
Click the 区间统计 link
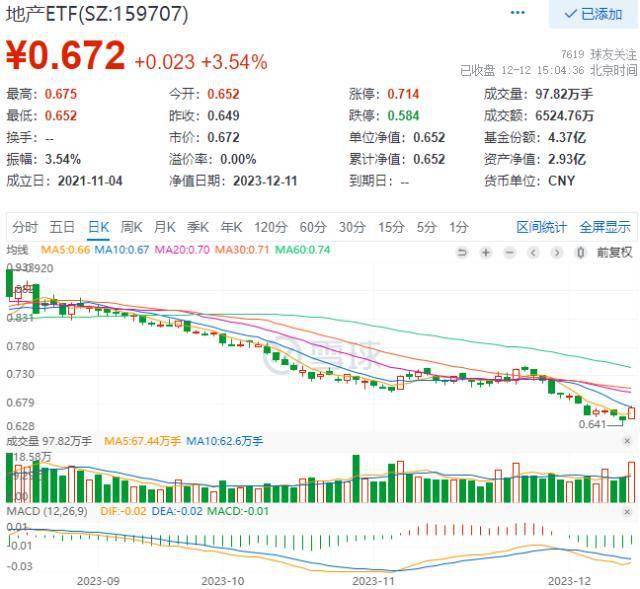542,227
